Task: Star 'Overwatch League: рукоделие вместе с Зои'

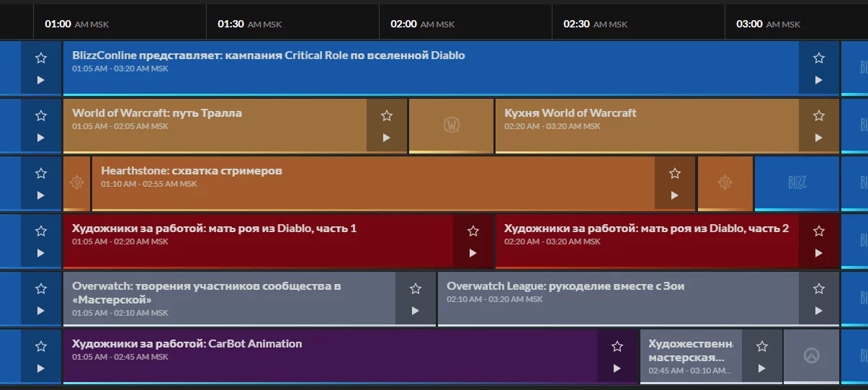Action: (x=819, y=288)
